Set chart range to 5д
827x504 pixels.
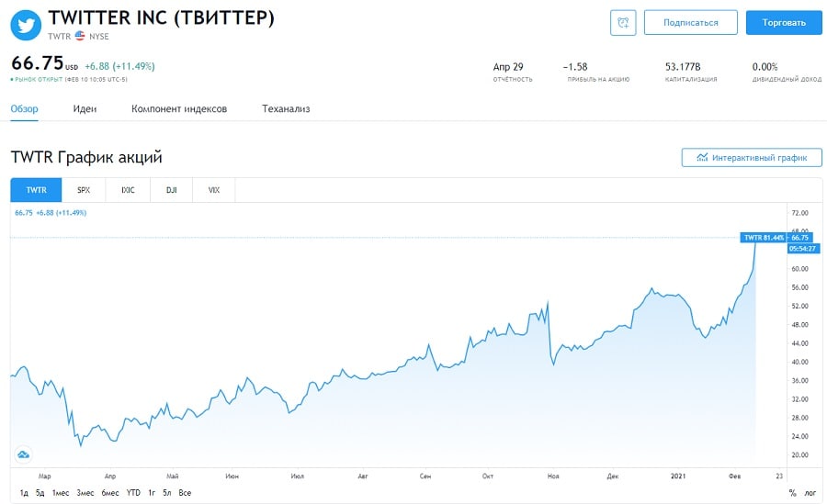pos(40,493)
